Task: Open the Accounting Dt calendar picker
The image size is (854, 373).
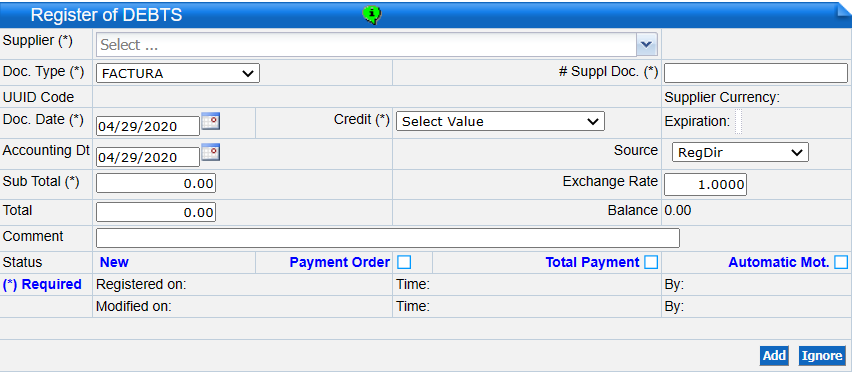Action: tap(211, 152)
